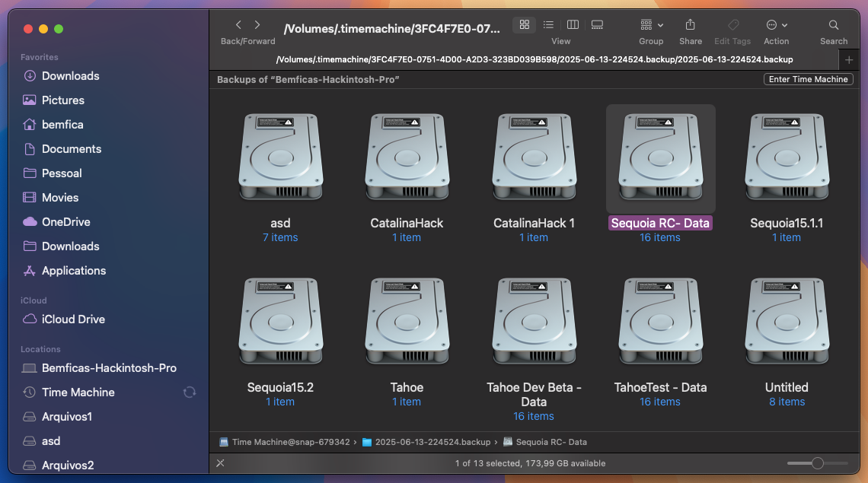Select the Untitled disk icon
The image size is (868, 483).
pyautogui.click(x=787, y=322)
